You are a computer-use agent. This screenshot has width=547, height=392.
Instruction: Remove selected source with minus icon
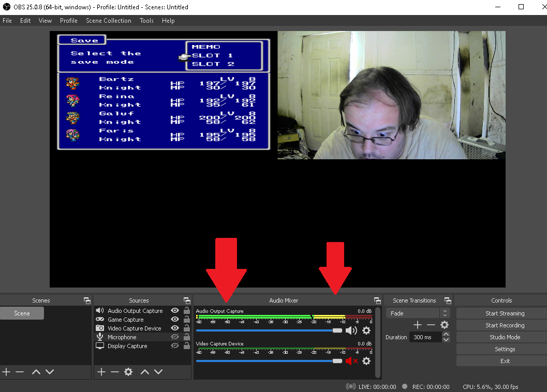pos(115,372)
